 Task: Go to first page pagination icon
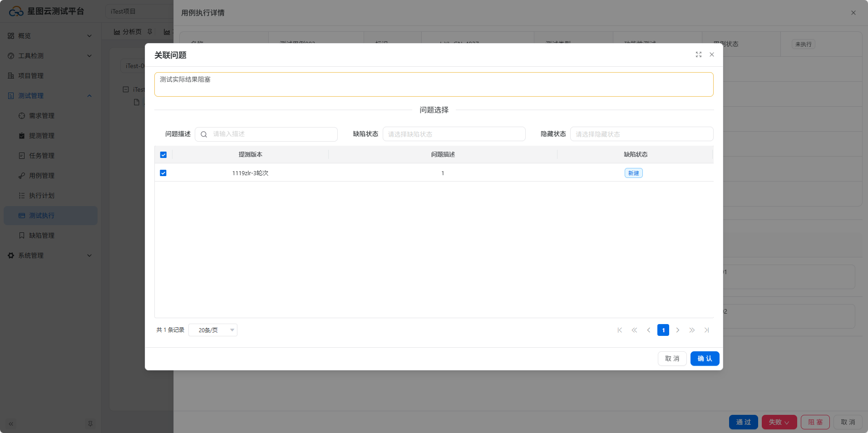[x=620, y=330]
